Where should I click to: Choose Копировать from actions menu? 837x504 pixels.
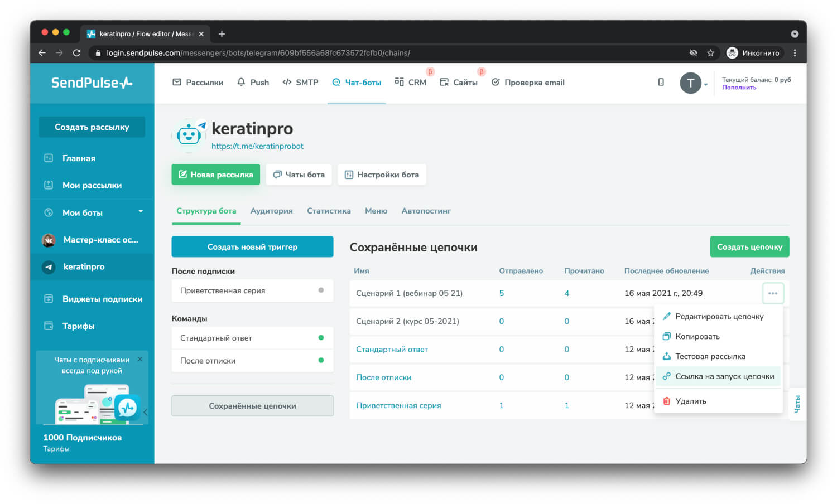point(719,337)
